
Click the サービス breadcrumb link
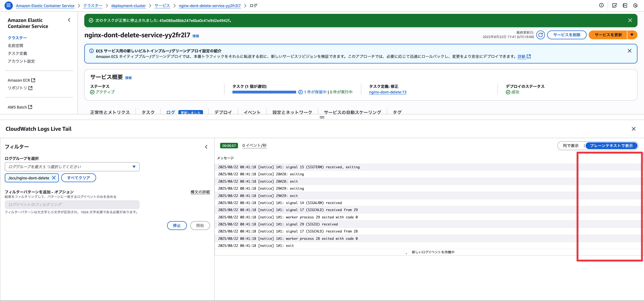click(x=162, y=6)
